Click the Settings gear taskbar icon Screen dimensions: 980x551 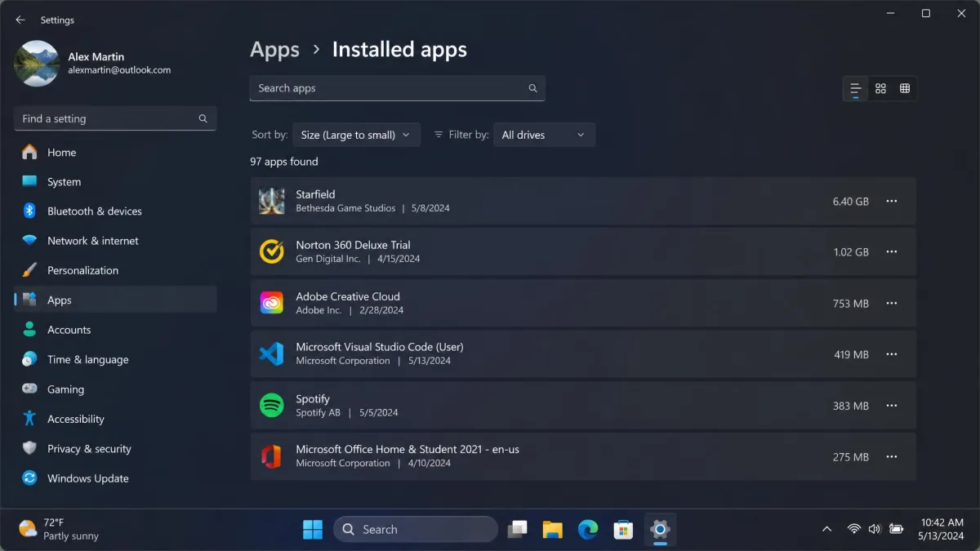(660, 529)
